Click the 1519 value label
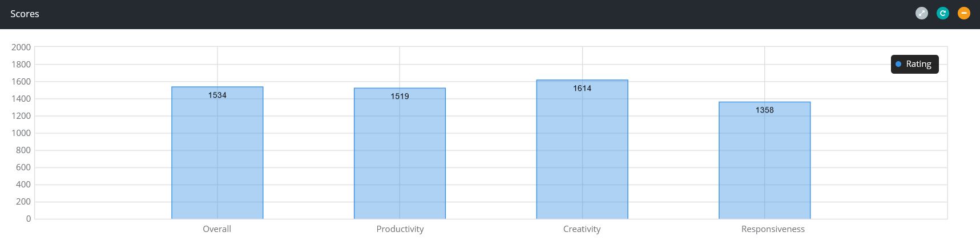 pyautogui.click(x=400, y=96)
